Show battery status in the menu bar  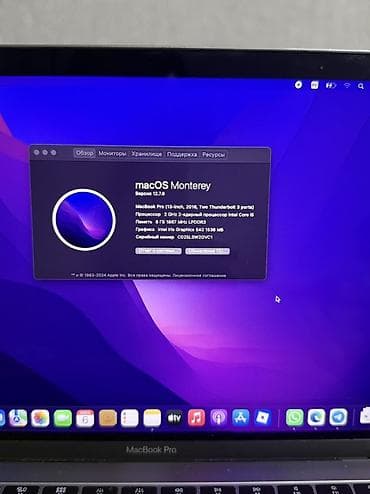click(331, 85)
